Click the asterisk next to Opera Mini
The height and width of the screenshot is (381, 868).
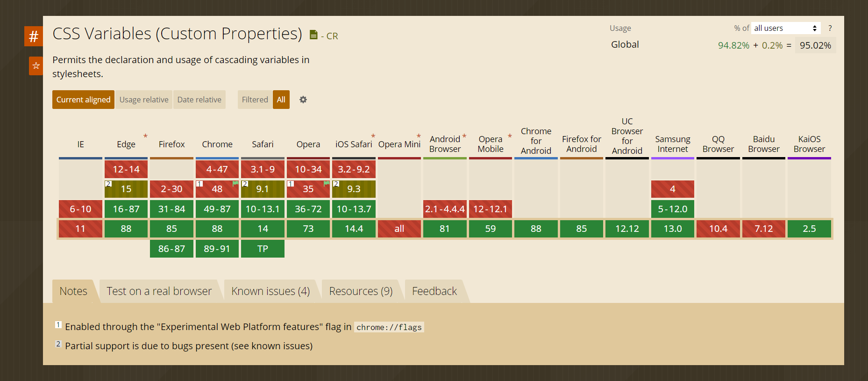pyautogui.click(x=419, y=137)
